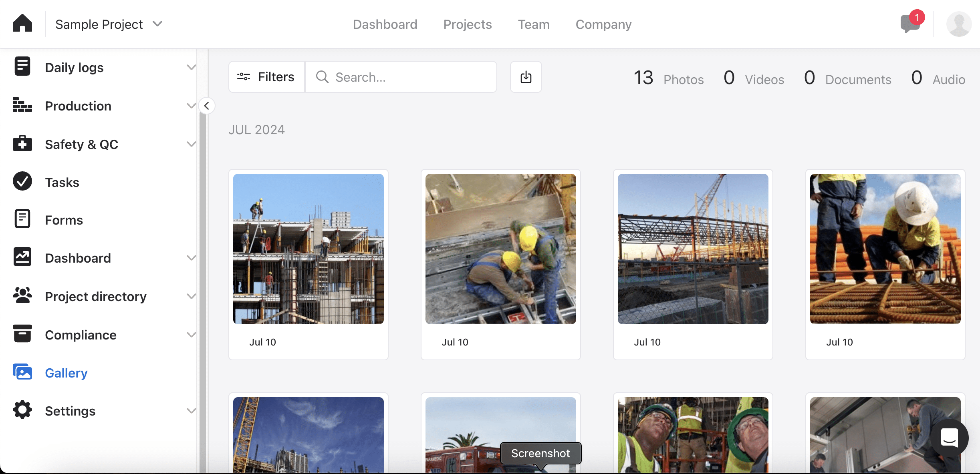980x474 pixels.
Task: Expand the Daily logs chevron
Action: [191, 67]
